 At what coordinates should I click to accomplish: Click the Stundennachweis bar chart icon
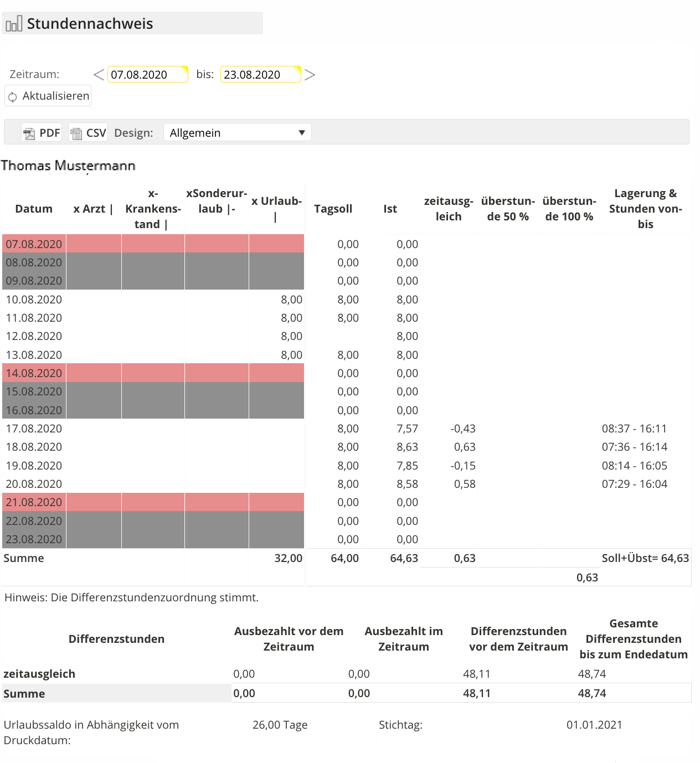coord(14,24)
